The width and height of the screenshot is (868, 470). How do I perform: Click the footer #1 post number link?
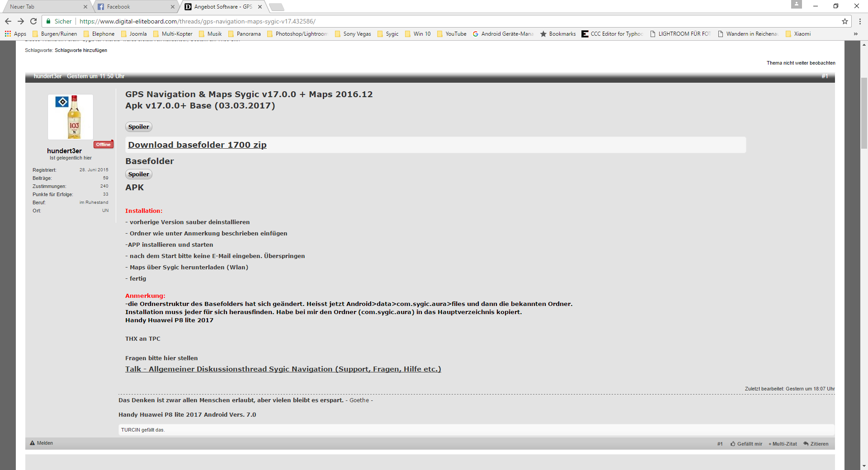click(x=720, y=444)
